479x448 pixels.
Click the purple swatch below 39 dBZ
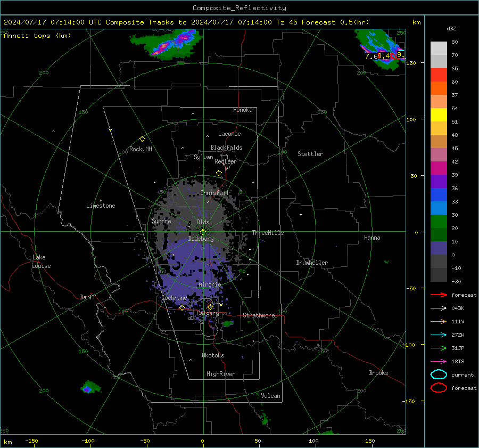coord(439,181)
